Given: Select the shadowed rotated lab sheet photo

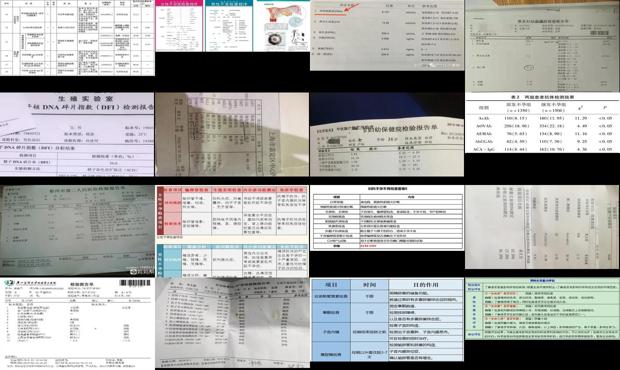Looking at the screenshot, I should tap(232, 134).
